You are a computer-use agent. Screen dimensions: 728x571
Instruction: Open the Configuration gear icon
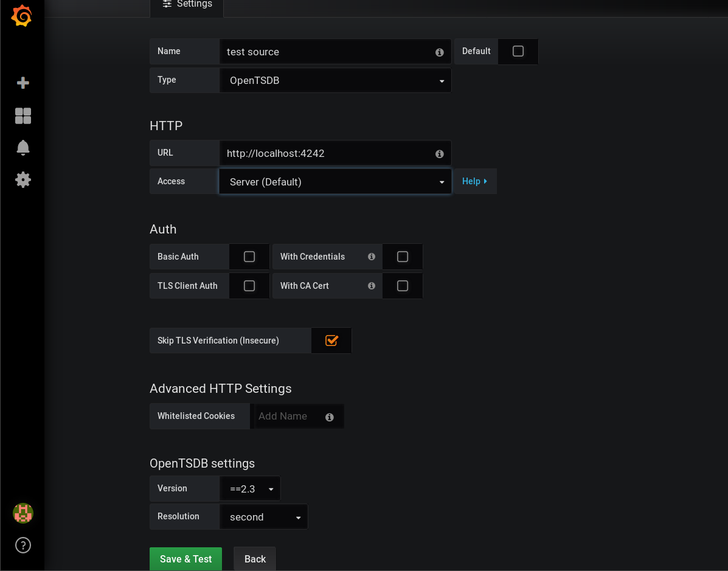point(23,179)
